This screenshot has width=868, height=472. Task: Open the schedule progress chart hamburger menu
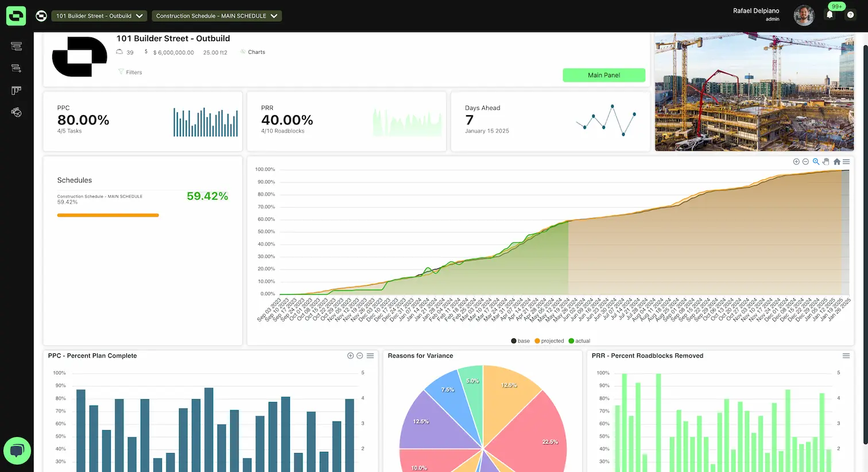846,162
